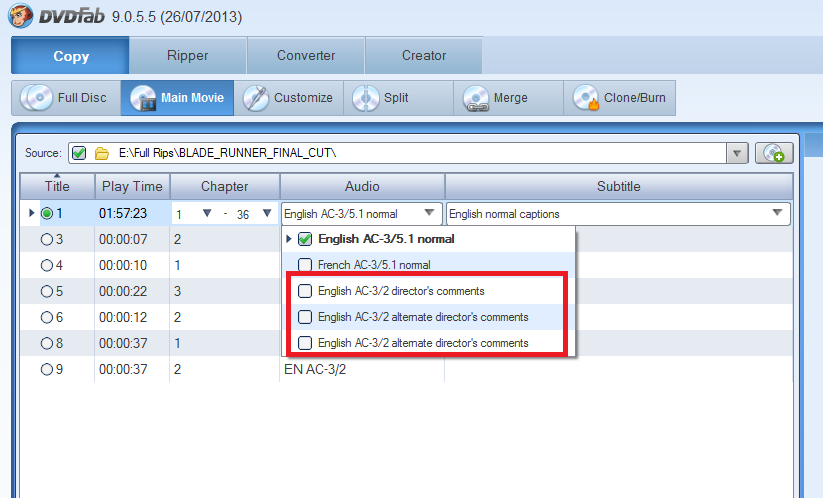The width and height of the screenshot is (823, 498).
Task: Select title 4 radio button
Action: click(47, 266)
